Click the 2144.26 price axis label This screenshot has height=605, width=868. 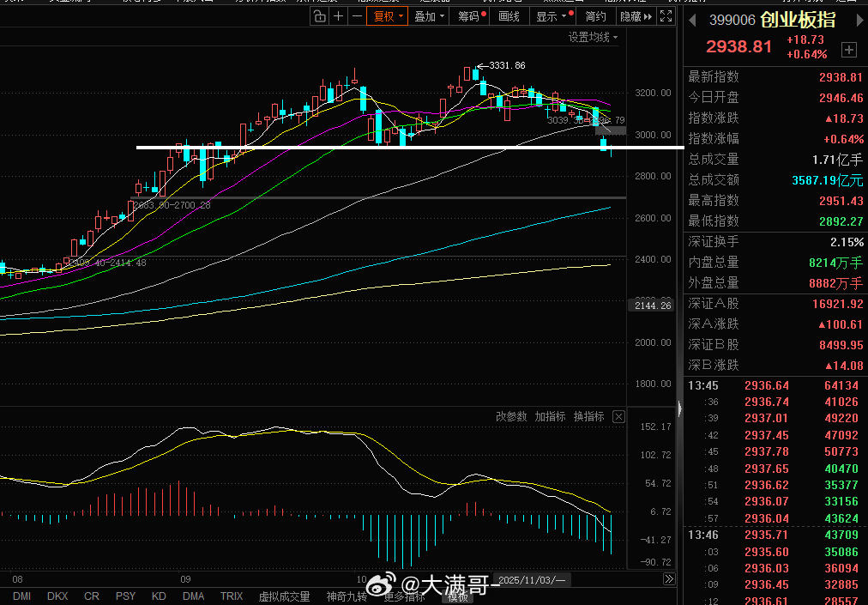point(650,306)
